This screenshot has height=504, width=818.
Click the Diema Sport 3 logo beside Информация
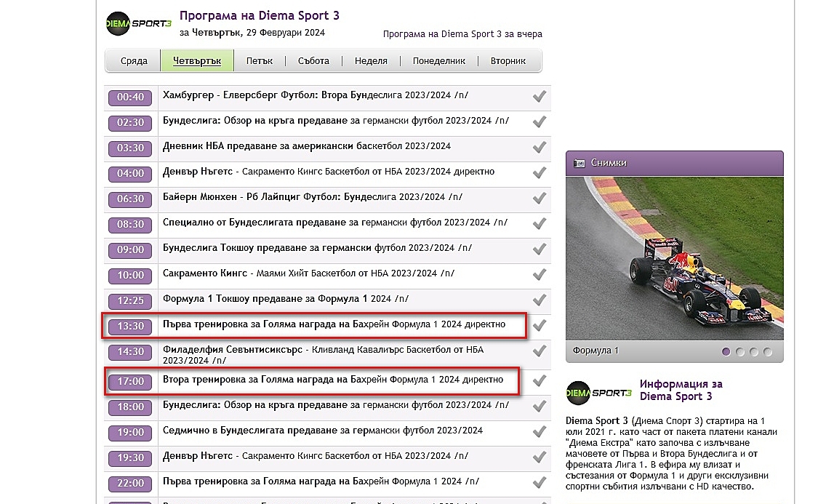click(x=599, y=393)
